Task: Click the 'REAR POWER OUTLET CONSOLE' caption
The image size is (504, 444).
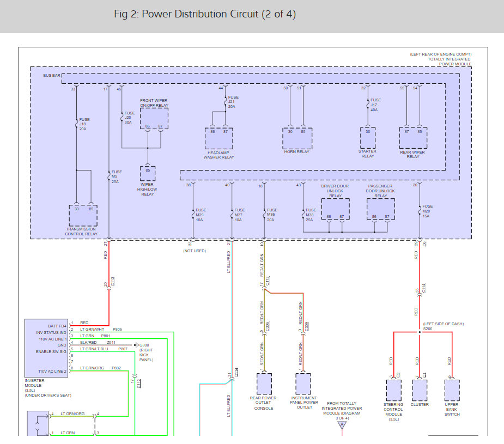Action: point(263,403)
